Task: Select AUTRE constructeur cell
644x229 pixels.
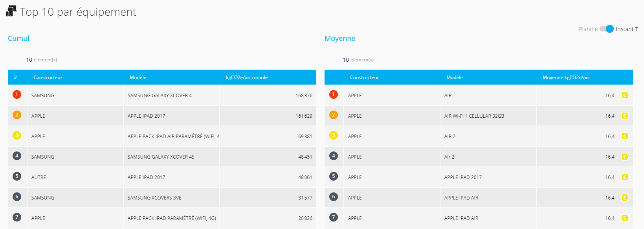Action: click(x=75, y=177)
